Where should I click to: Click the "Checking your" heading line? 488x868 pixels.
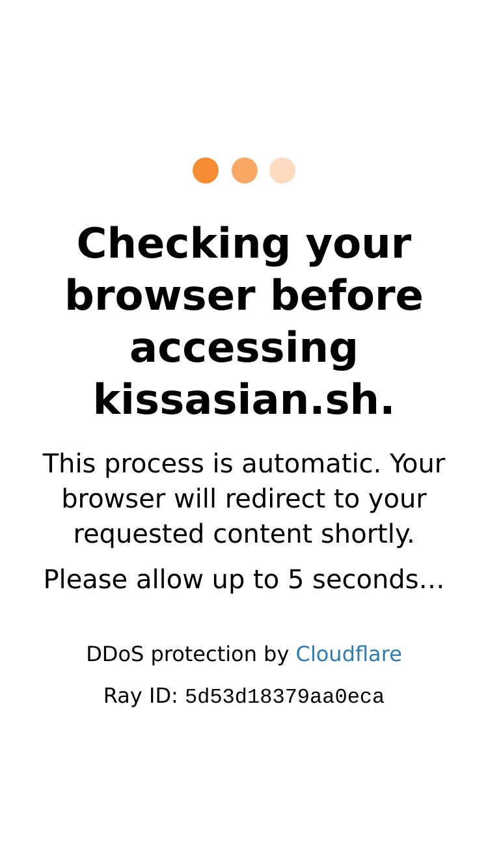pos(244,245)
